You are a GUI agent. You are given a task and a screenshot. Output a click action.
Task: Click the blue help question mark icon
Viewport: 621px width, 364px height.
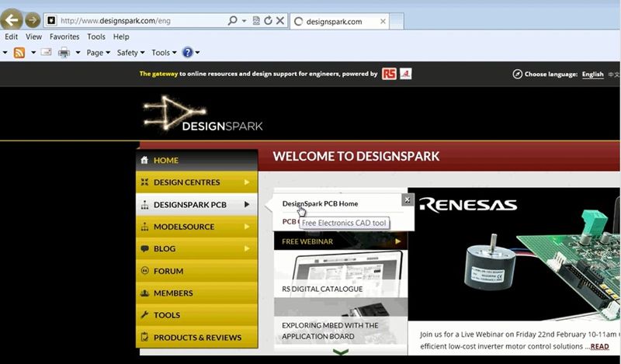pos(187,52)
